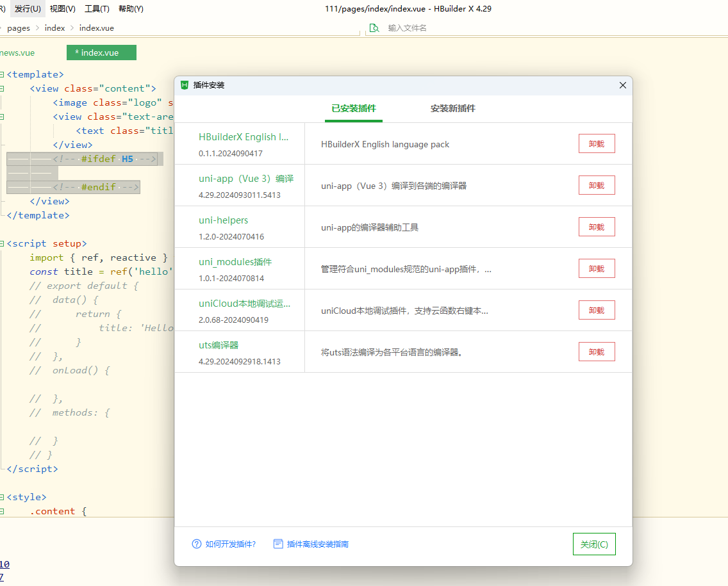Uninstall the uts compiler plugin
Screen dimensions: 728x586
pyautogui.click(x=597, y=352)
